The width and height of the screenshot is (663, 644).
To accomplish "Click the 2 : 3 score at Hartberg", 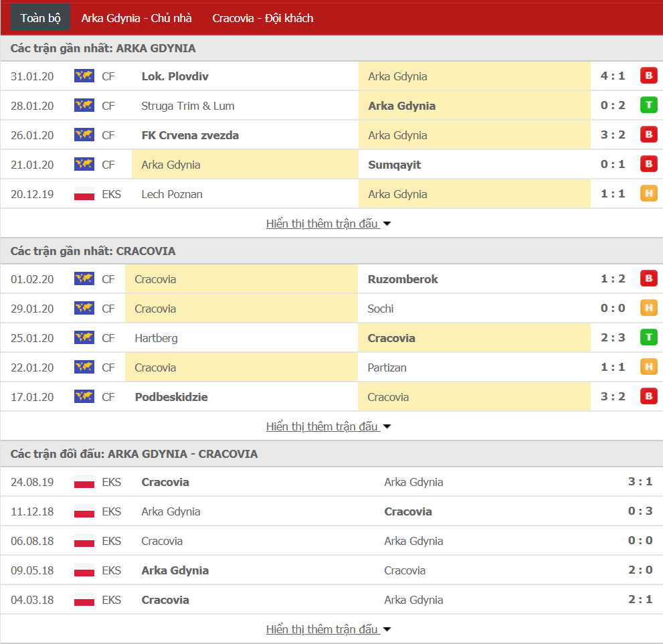I will 613,337.
